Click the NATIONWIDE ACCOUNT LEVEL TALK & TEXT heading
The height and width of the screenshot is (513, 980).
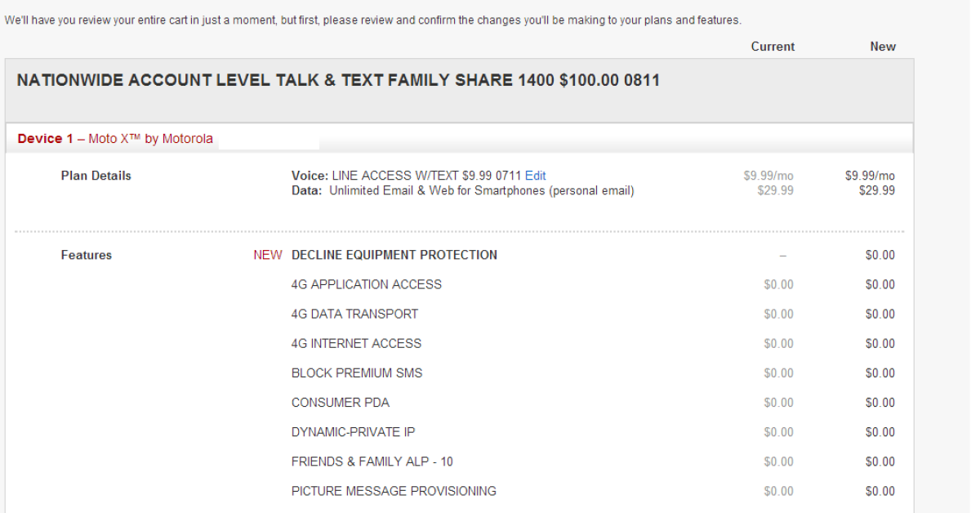pos(338,81)
